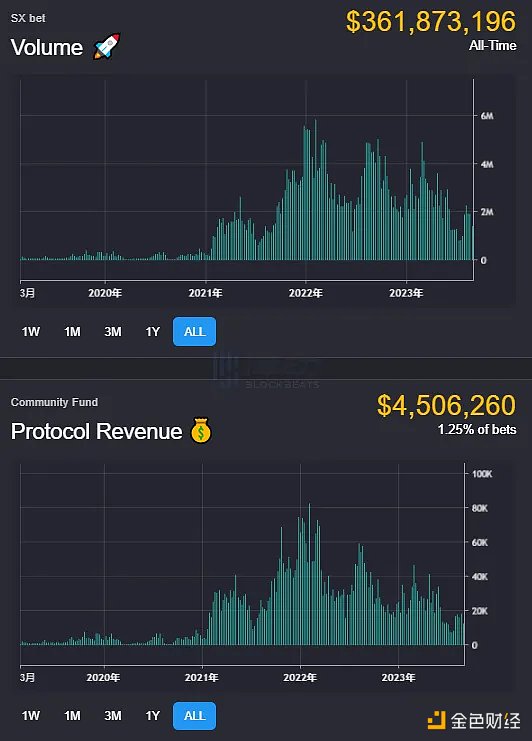Click the 'SX bet' label
Viewport: 532px width, 741px height.
pyautogui.click(x=28, y=18)
